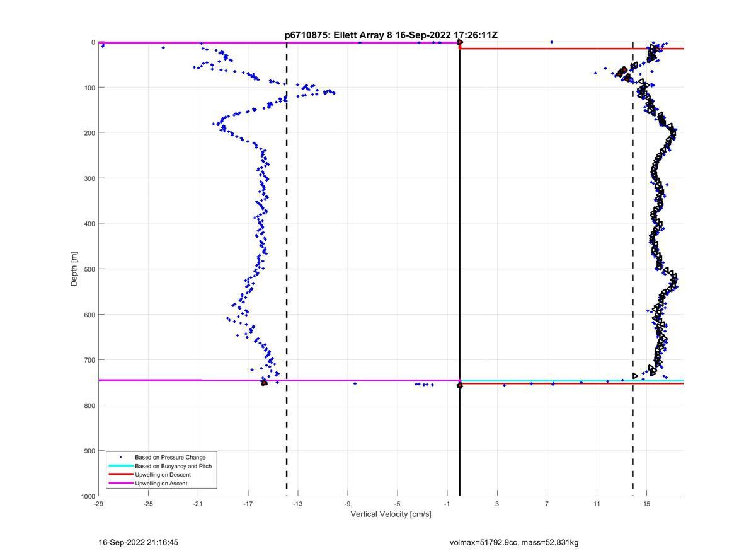Select legend entry 'Based on Buoyancy and Pitch'
Screen dimensions: 756x558
point(173,466)
